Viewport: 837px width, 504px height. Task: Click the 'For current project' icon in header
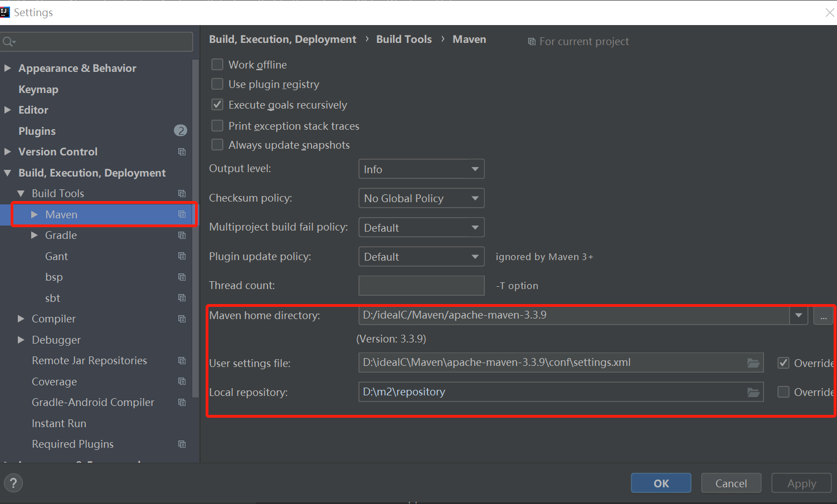532,42
